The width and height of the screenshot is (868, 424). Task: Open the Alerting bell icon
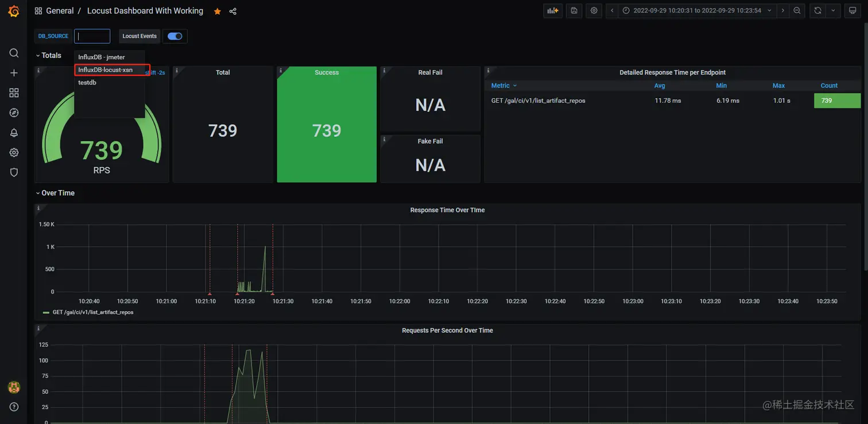[x=14, y=133]
